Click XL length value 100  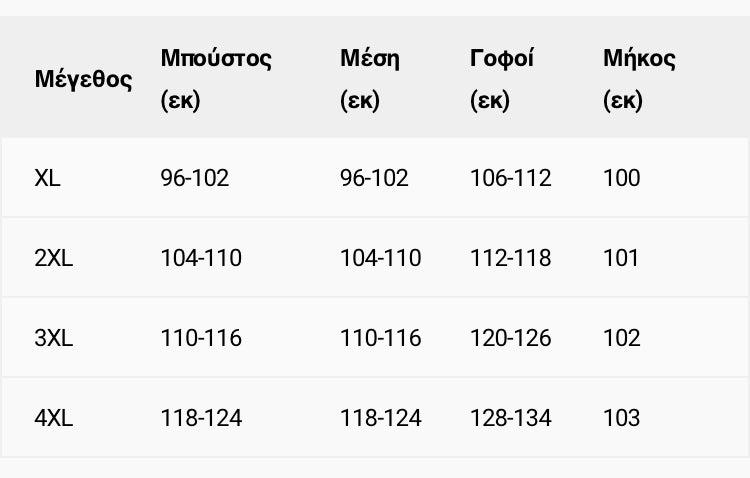point(621,178)
